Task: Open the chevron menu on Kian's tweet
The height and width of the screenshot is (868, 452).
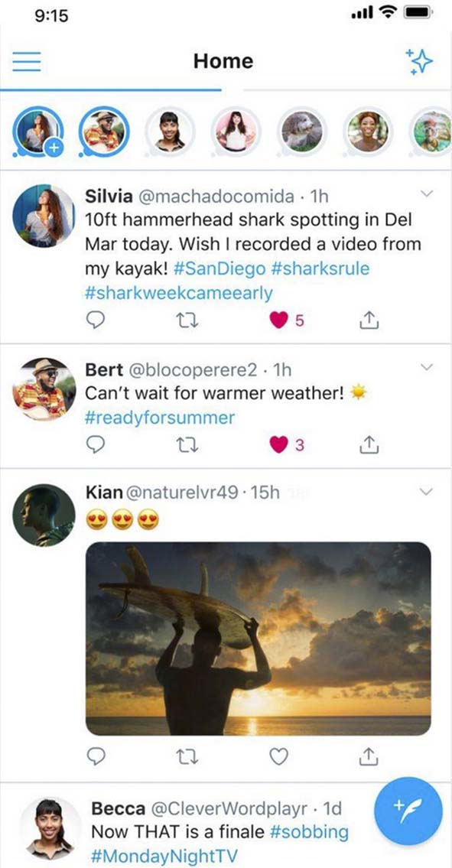Action: pyautogui.click(x=427, y=492)
